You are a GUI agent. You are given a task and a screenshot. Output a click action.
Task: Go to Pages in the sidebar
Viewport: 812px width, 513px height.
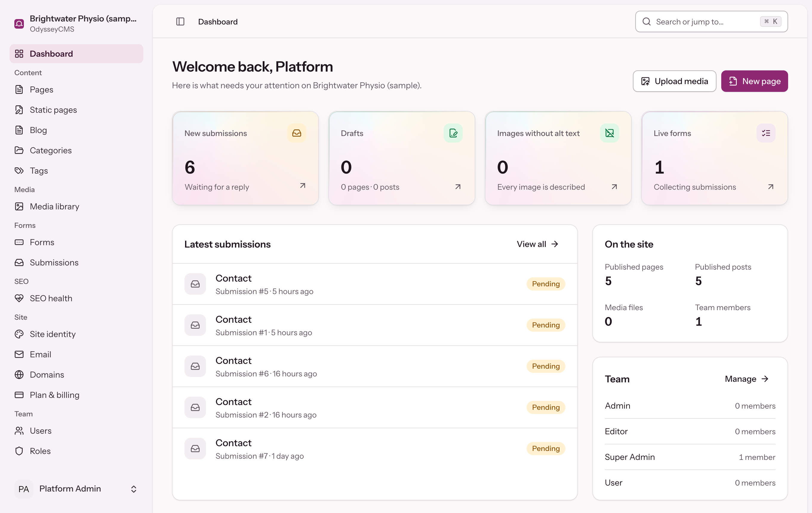coord(76,89)
